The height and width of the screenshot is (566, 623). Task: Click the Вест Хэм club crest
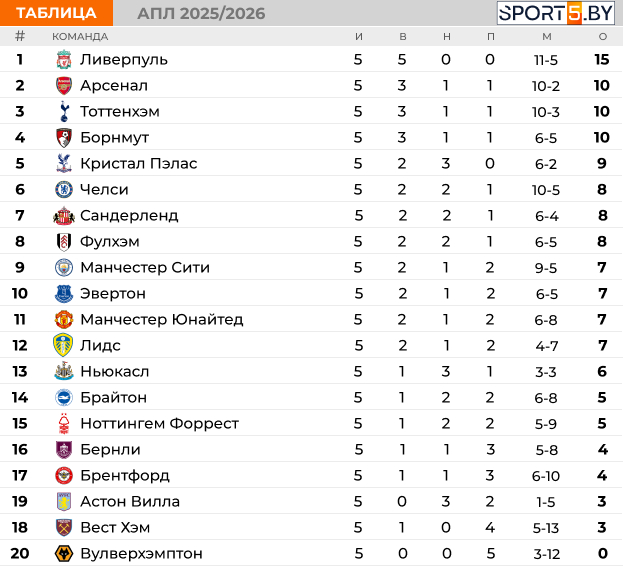tap(64, 527)
